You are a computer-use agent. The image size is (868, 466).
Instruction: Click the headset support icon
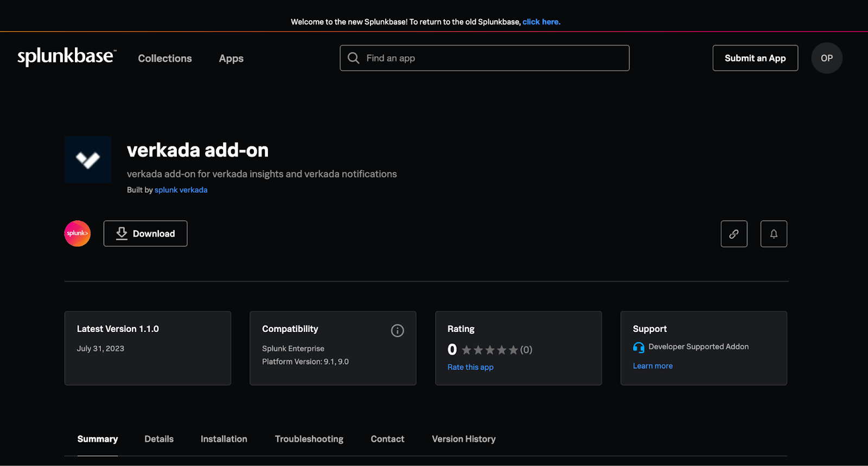pyautogui.click(x=639, y=347)
